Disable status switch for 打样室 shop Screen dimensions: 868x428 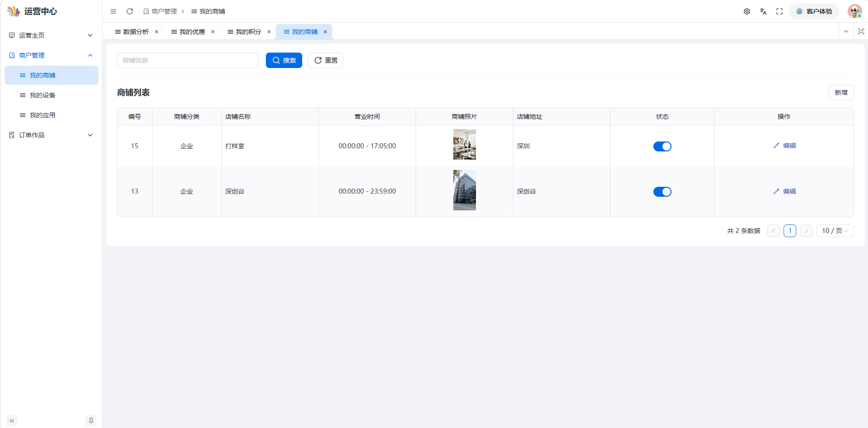click(662, 146)
